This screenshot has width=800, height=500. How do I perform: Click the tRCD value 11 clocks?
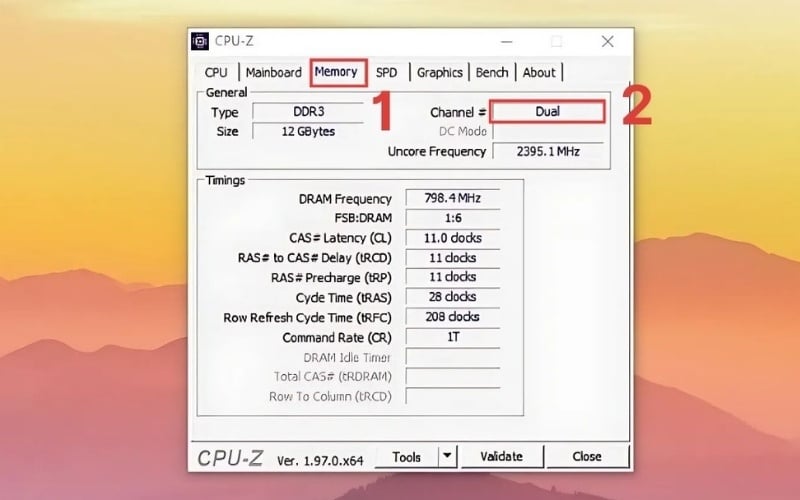pos(453,258)
